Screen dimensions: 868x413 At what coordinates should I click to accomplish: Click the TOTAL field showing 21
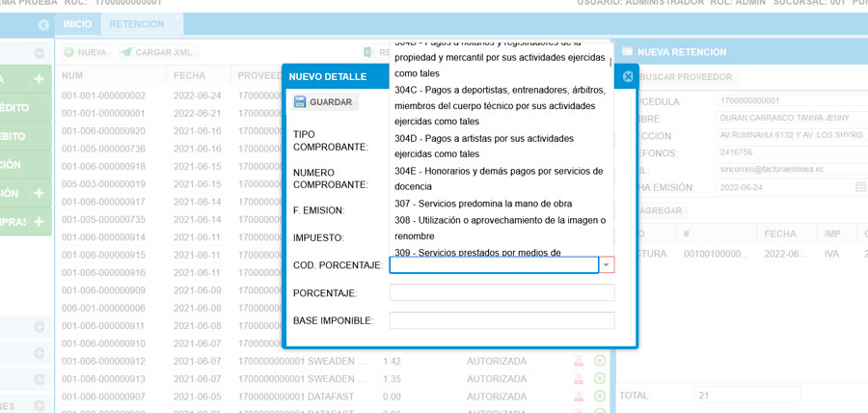click(x=747, y=396)
